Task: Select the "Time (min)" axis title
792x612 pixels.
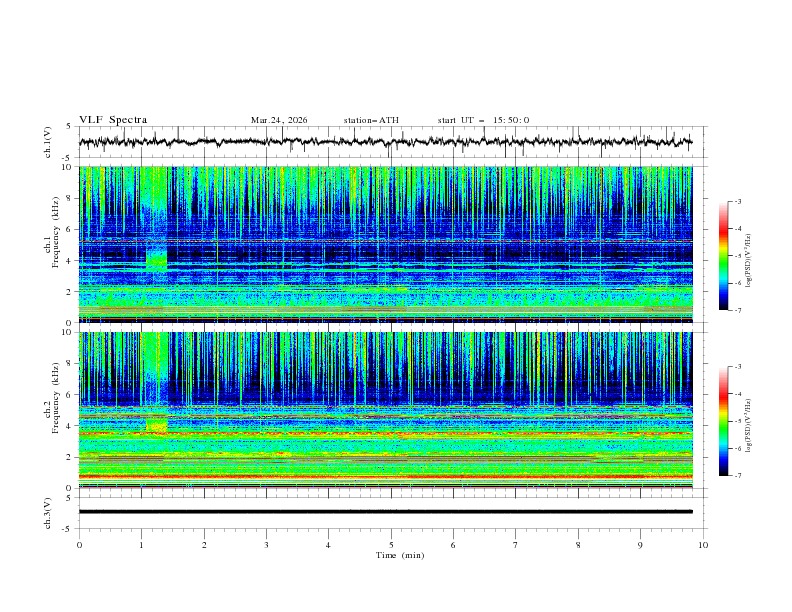Action: (x=400, y=555)
